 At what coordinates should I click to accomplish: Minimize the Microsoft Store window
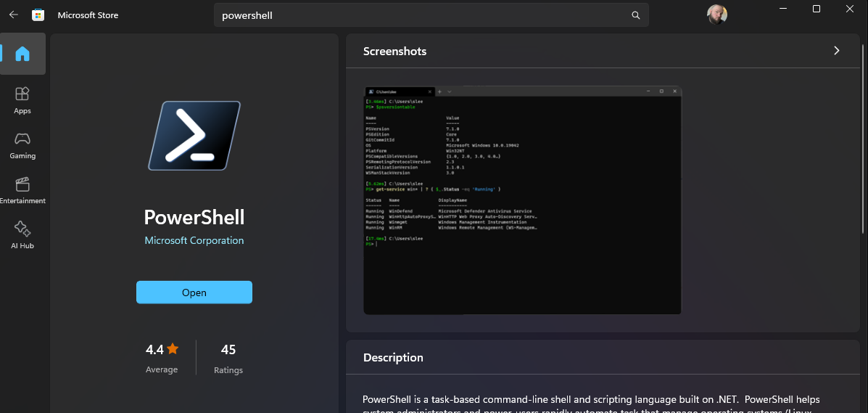(782, 8)
